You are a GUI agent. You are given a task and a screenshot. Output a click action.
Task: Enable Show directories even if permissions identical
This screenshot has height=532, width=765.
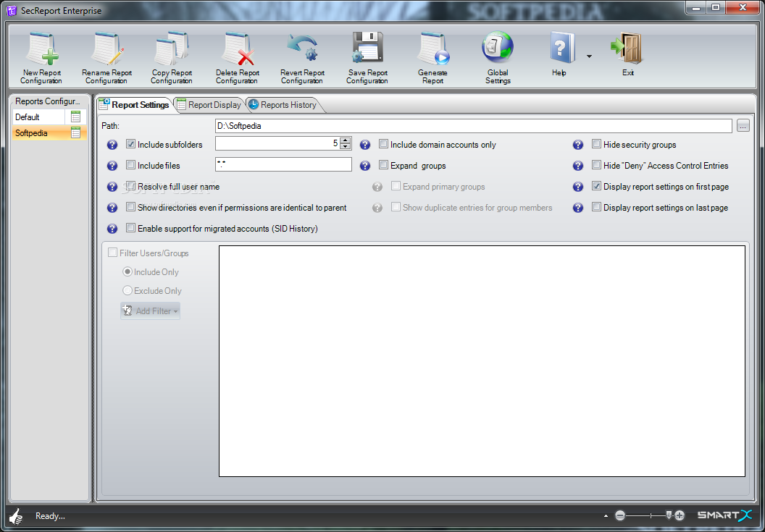click(130, 207)
